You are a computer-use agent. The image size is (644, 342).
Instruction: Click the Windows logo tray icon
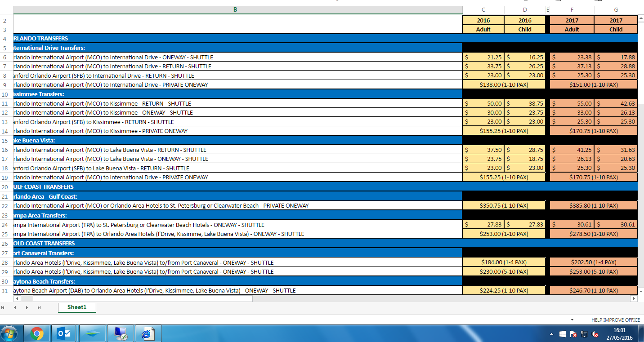(x=563, y=334)
